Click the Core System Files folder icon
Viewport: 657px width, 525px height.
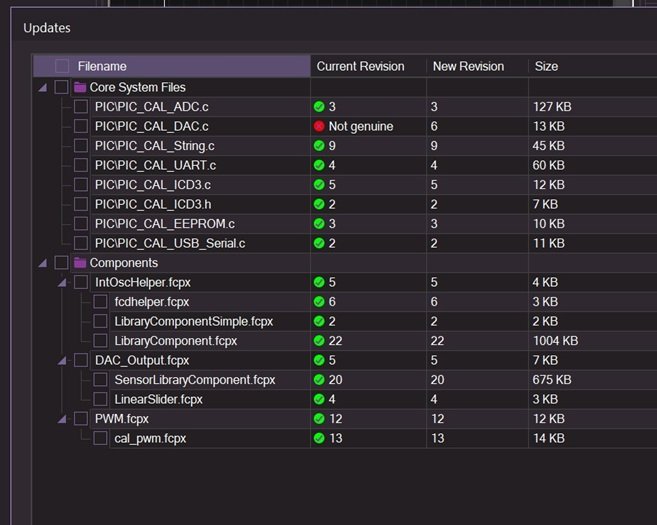80,87
